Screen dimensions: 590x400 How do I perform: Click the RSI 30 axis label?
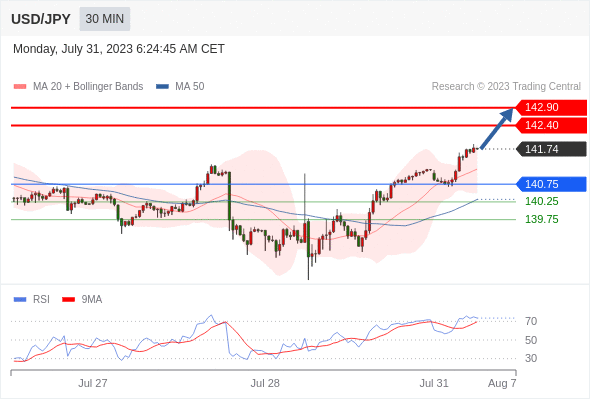pyautogui.click(x=531, y=358)
